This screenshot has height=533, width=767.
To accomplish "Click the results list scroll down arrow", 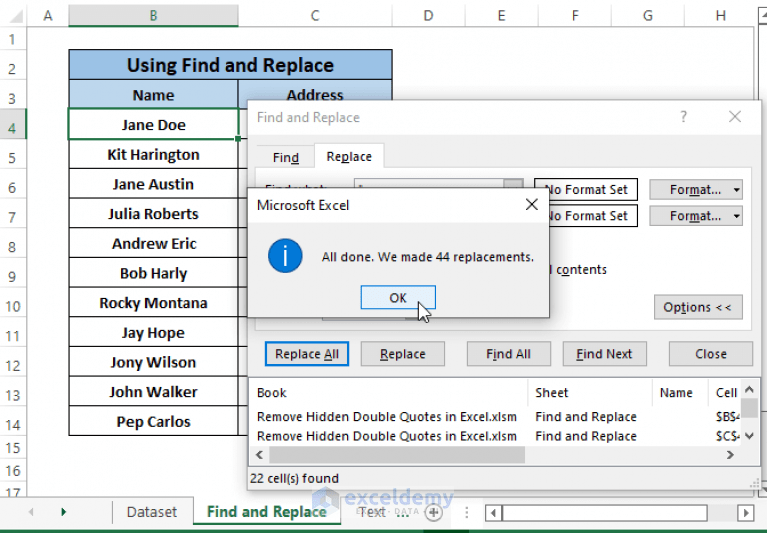I will pos(749,435).
